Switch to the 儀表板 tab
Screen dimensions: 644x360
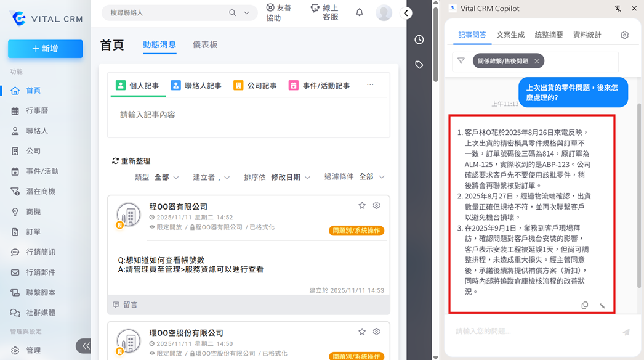pyautogui.click(x=205, y=44)
